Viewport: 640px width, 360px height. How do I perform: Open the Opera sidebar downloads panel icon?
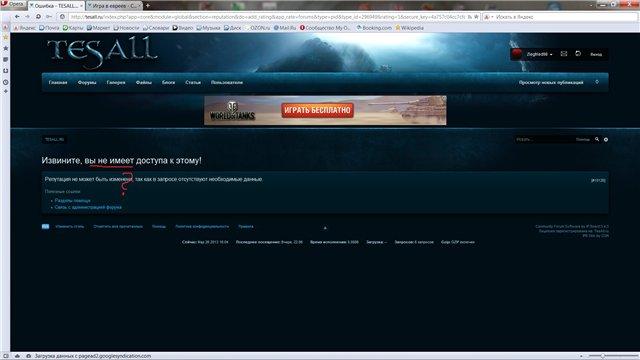5,71
